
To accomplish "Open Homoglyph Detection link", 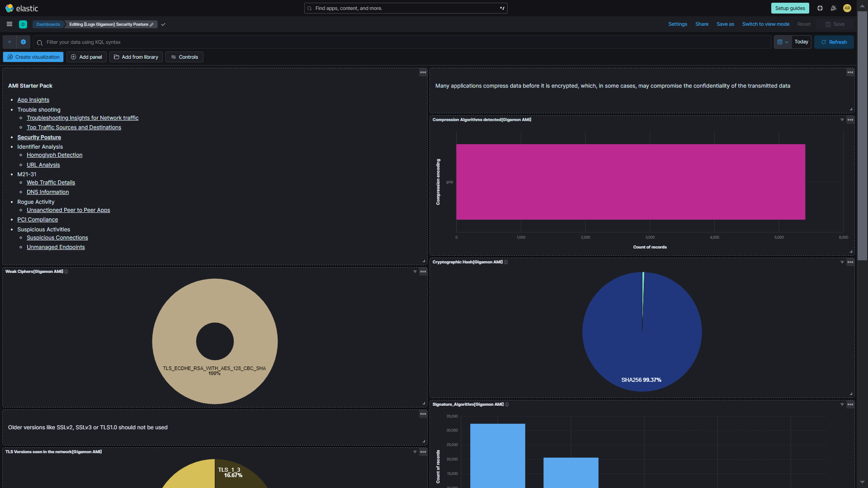I will pos(54,155).
